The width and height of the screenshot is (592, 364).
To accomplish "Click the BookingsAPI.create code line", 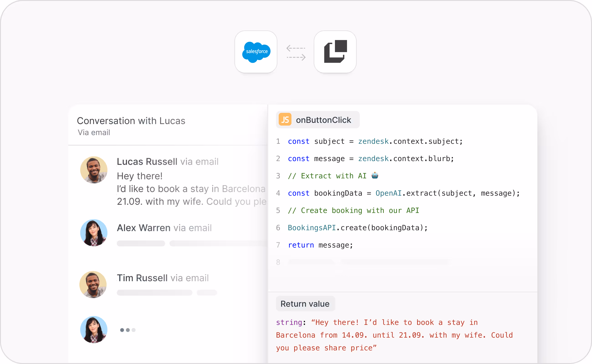I will coord(357,227).
